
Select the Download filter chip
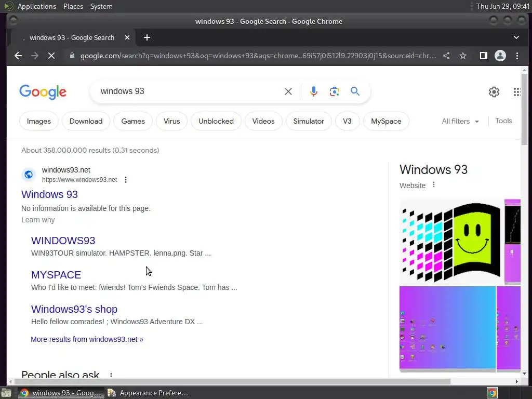coord(86,121)
